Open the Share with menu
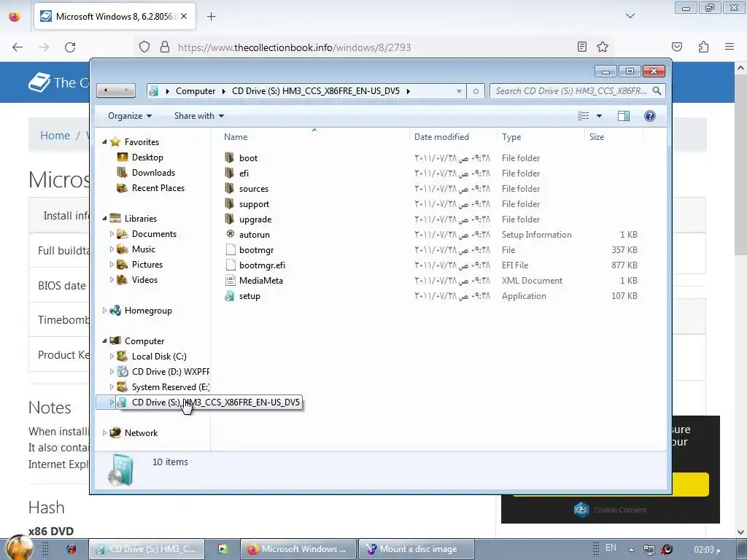The image size is (747, 560). tap(198, 116)
